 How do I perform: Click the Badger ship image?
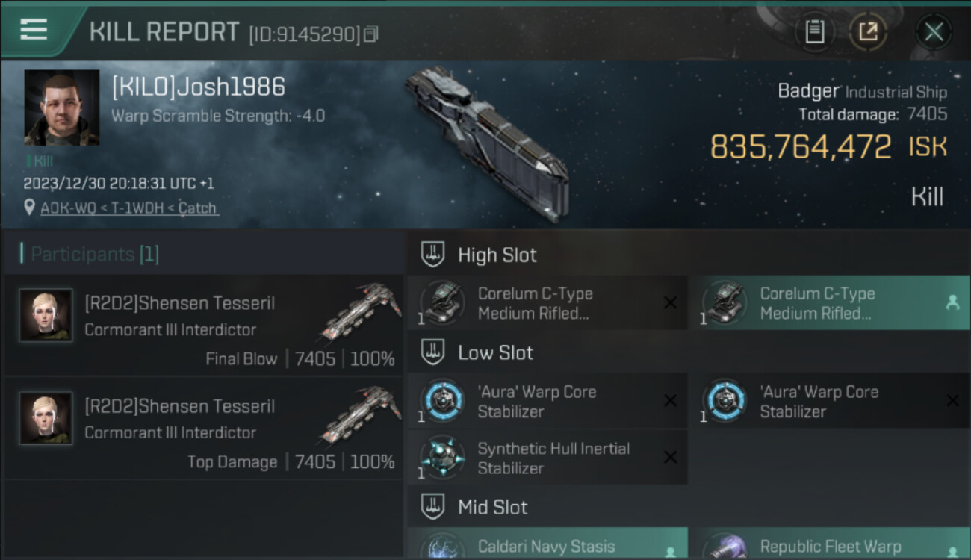(x=488, y=142)
